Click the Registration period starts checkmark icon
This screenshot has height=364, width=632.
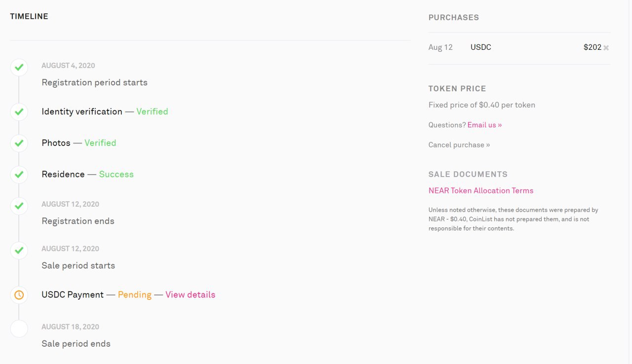[19, 68]
